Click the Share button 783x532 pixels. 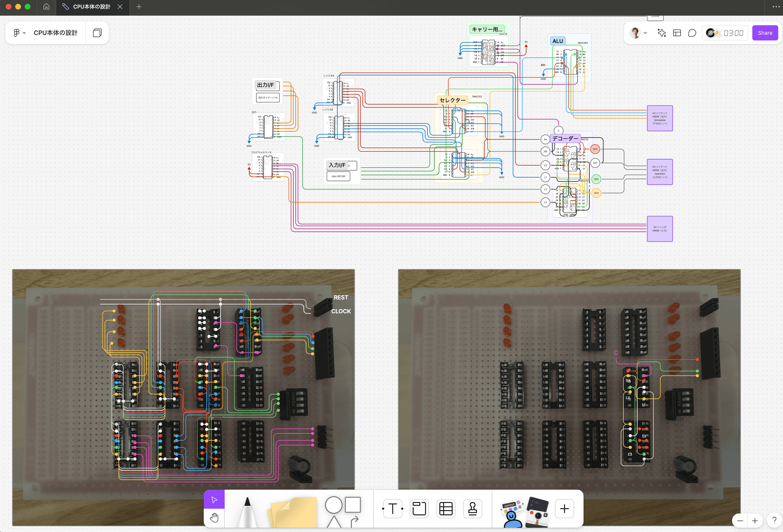click(x=765, y=33)
